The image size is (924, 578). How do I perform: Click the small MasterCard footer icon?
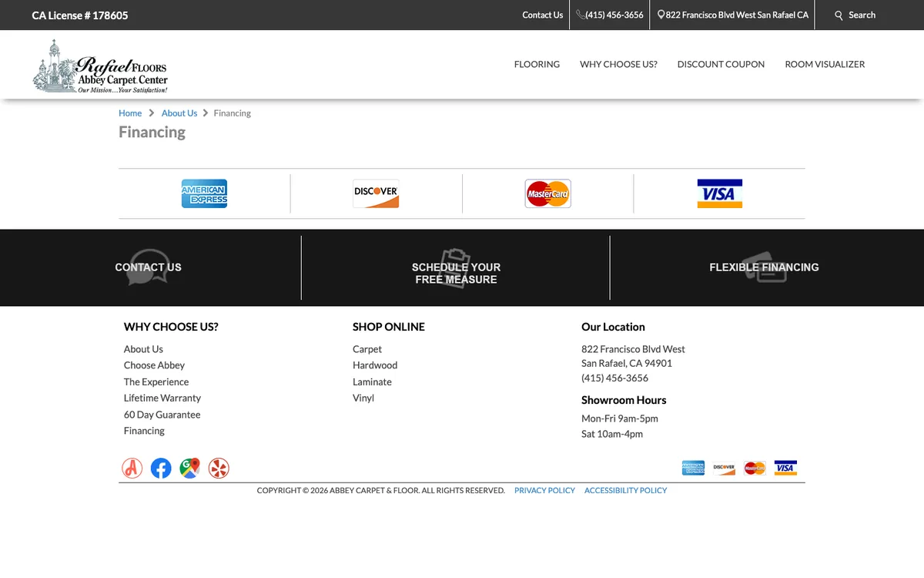pyautogui.click(x=755, y=468)
